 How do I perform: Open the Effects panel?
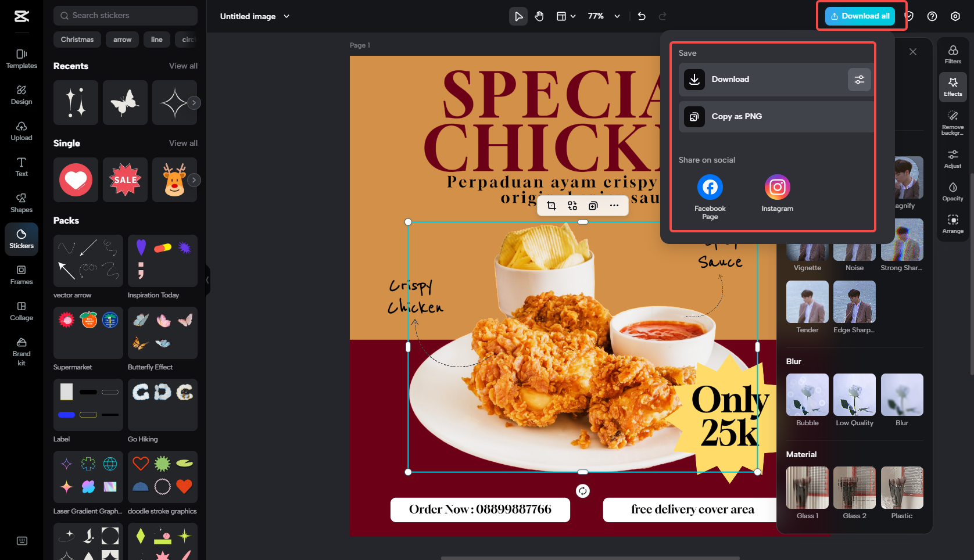click(x=953, y=87)
